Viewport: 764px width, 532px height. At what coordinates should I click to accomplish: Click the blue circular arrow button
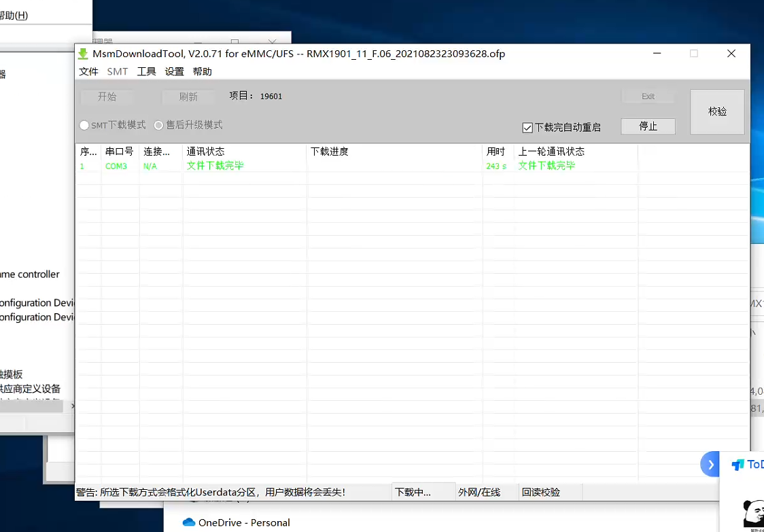point(710,464)
